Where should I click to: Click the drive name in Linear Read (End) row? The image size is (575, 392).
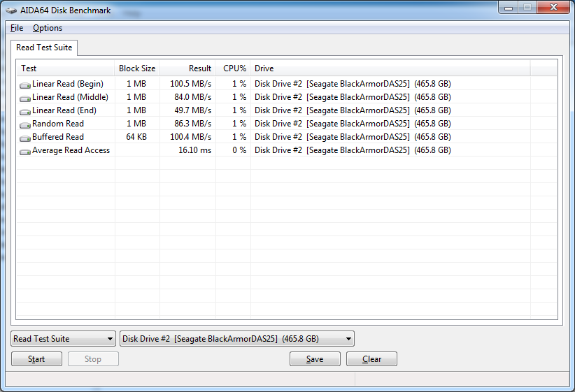point(353,110)
